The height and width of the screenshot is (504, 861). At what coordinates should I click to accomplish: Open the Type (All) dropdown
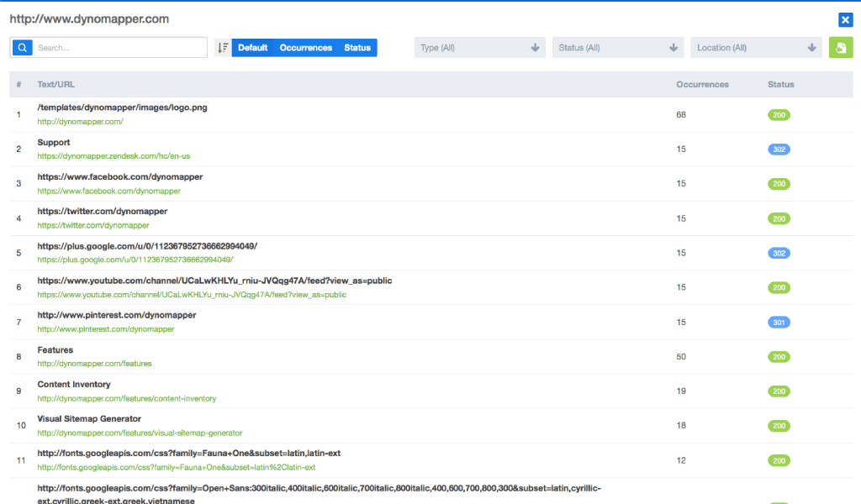480,48
